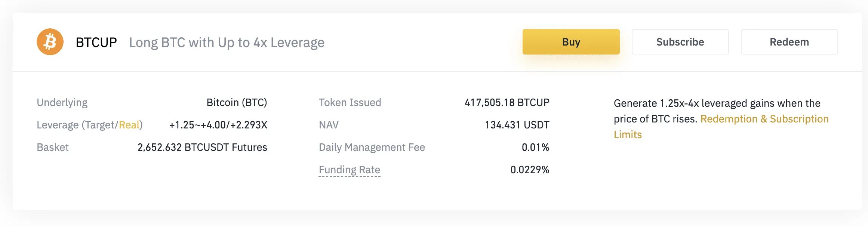Click the 134.431 USDT NAV value
The width and height of the screenshot is (868, 227).
tap(517, 125)
